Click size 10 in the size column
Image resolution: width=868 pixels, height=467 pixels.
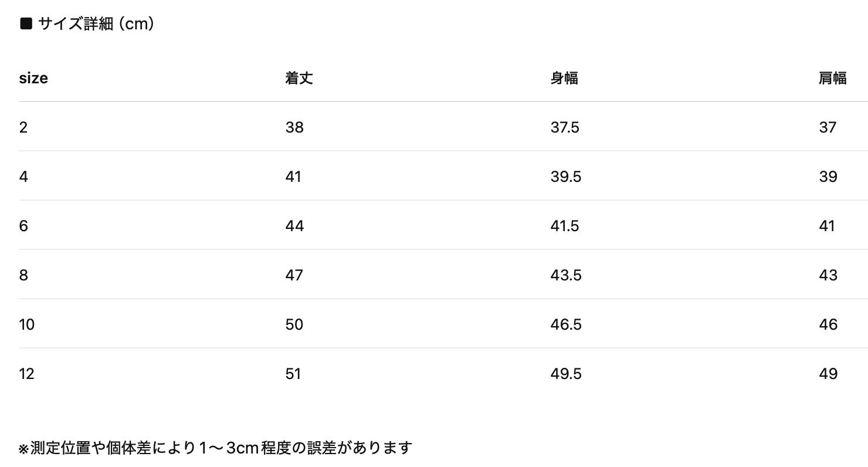27,324
